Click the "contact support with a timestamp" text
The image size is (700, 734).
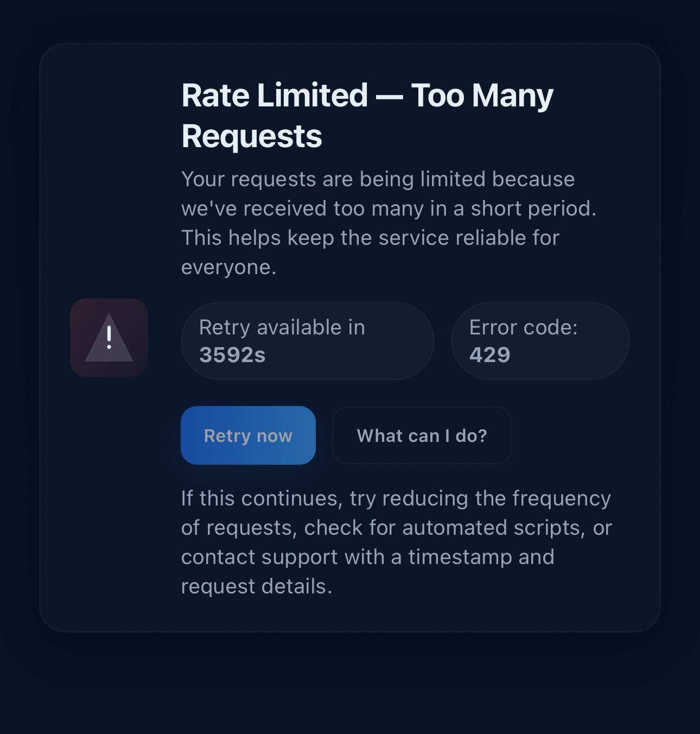367,557
